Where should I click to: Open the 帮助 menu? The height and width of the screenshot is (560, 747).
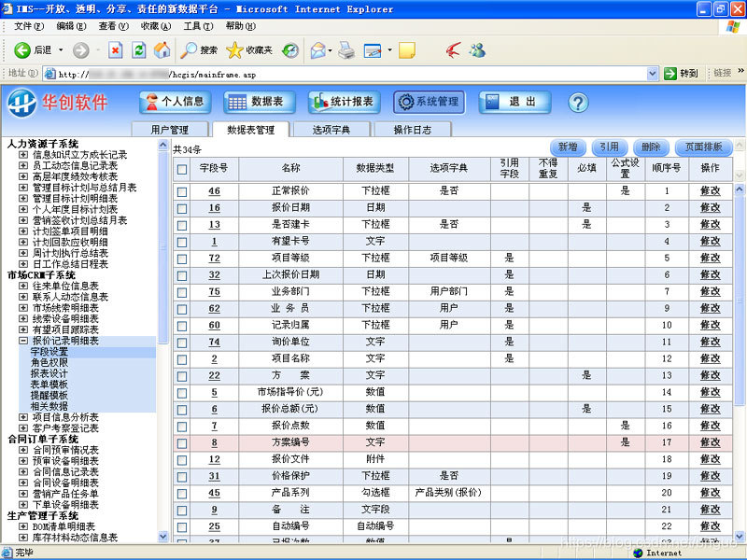pos(240,26)
